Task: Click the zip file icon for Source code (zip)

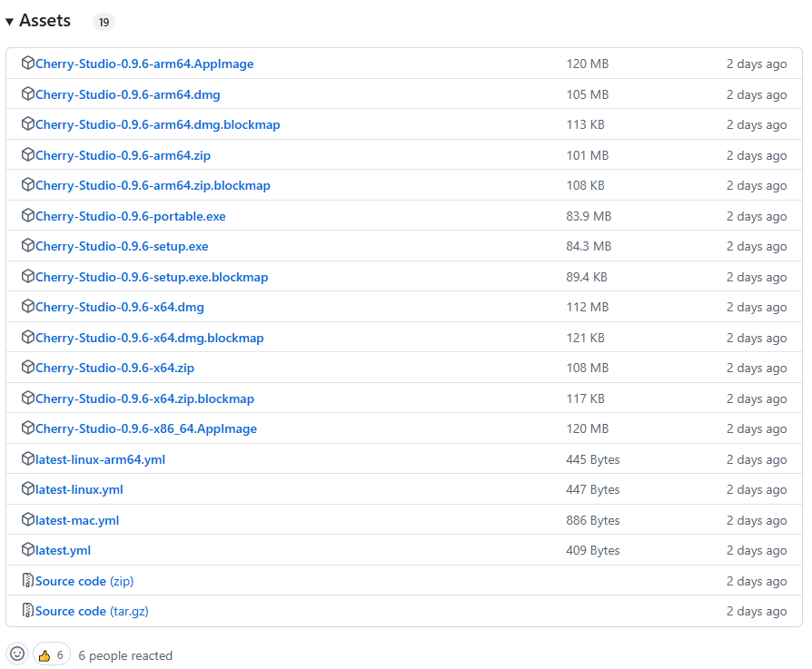Action: click(x=28, y=581)
